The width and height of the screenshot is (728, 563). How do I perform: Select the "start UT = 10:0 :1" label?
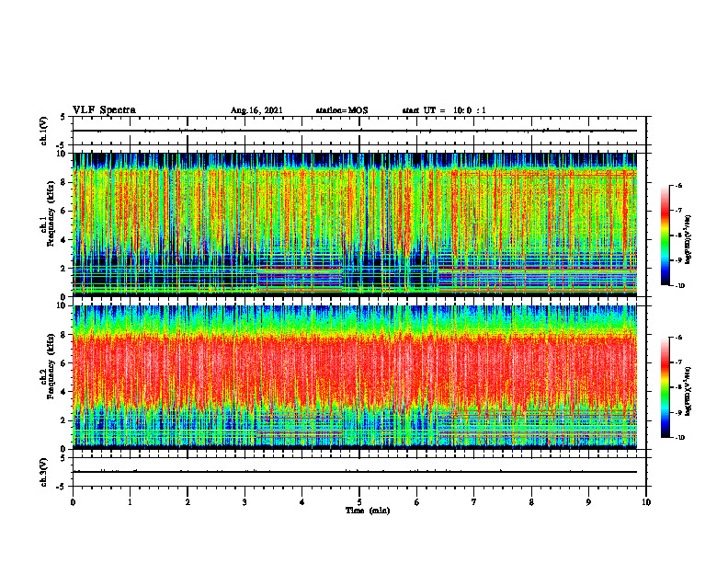444,110
